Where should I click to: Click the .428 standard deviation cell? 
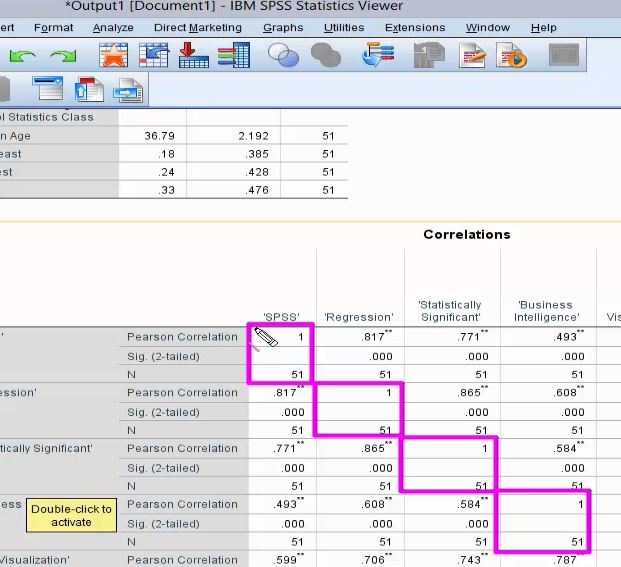257,172
